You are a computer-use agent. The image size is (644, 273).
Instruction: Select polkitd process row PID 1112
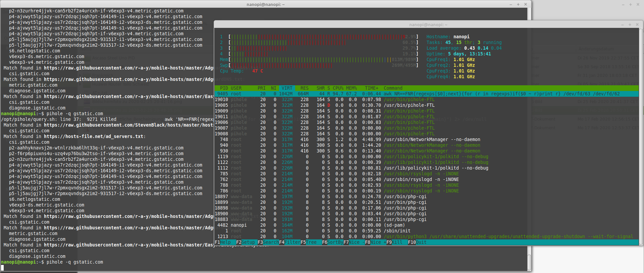point(426,168)
